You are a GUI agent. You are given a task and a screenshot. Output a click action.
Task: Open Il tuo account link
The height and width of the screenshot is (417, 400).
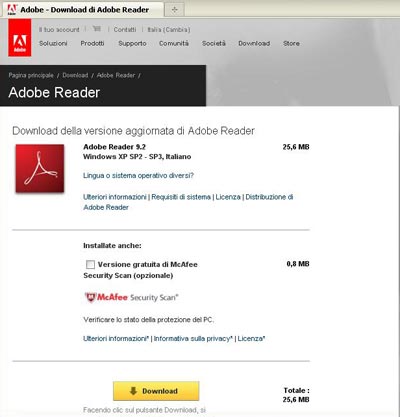click(59, 30)
